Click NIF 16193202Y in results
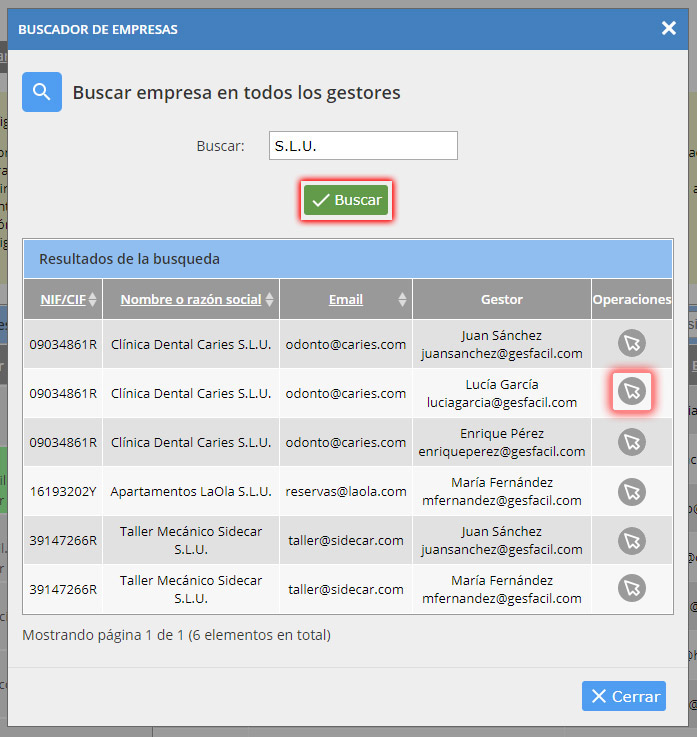 (63, 491)
